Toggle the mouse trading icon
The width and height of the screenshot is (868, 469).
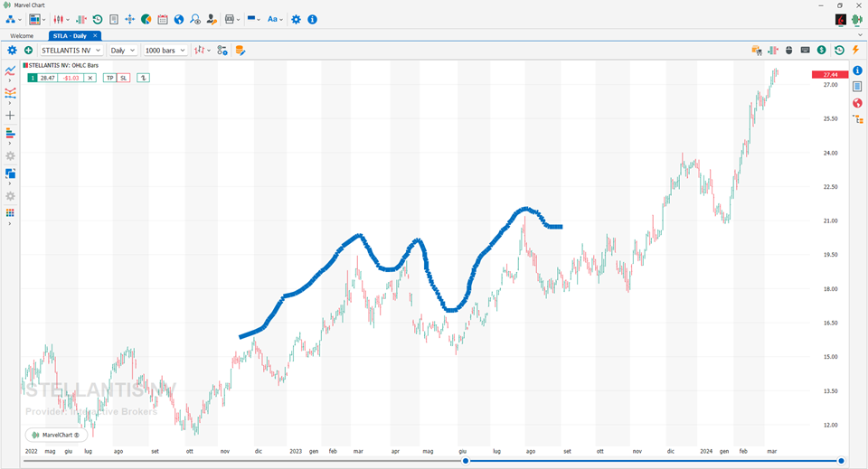coord(788,51)
